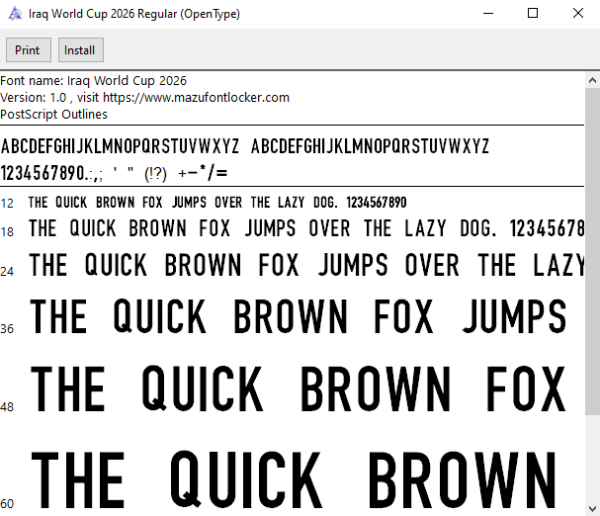Click the 48-point sample text line
The width and height of the screenshot is (600, 516).
(298, 389)
